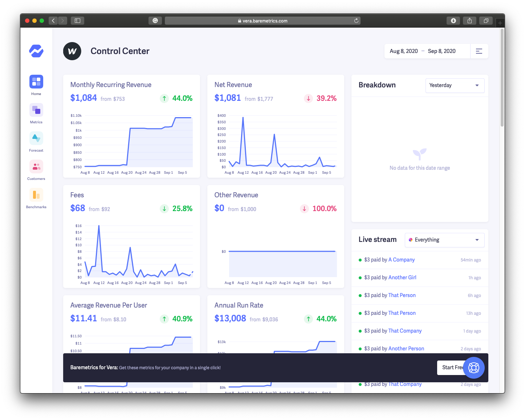Open the A Company customer link

[x=402, y=260]
